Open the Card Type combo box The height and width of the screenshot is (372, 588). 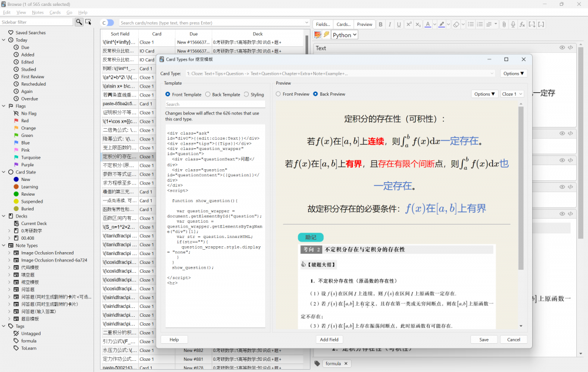340,73
